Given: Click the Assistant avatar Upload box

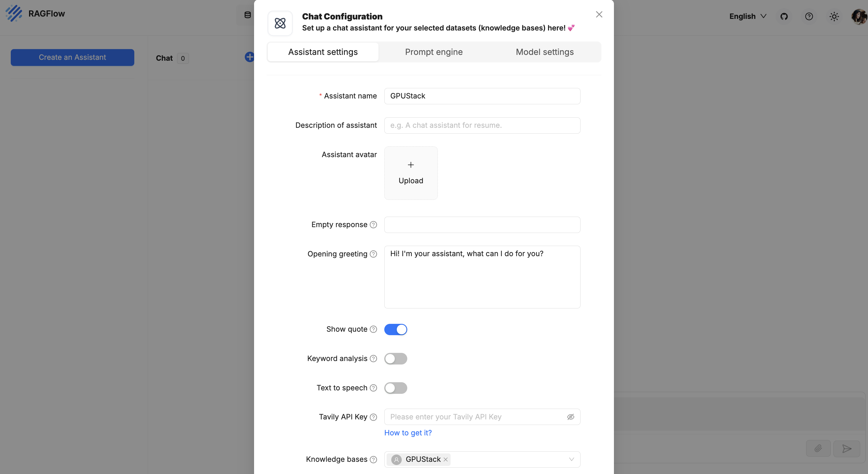Looking at the screenshot, I should coord(411,173).
